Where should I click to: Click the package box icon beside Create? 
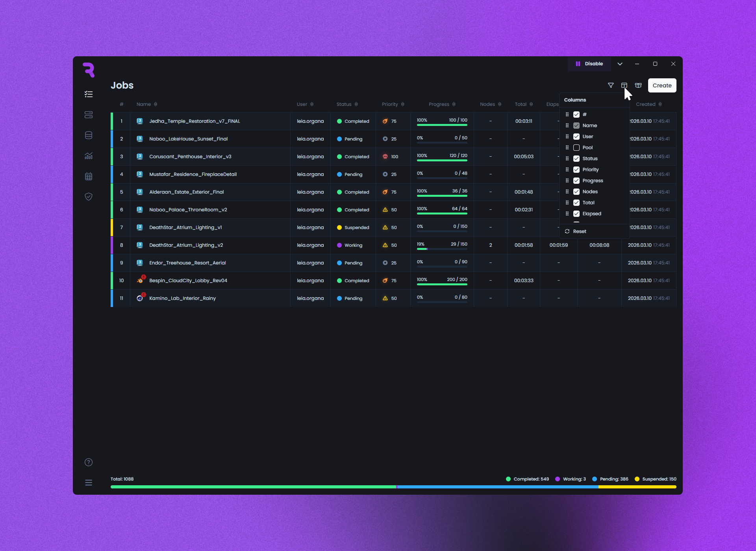[x=638, y=85]
